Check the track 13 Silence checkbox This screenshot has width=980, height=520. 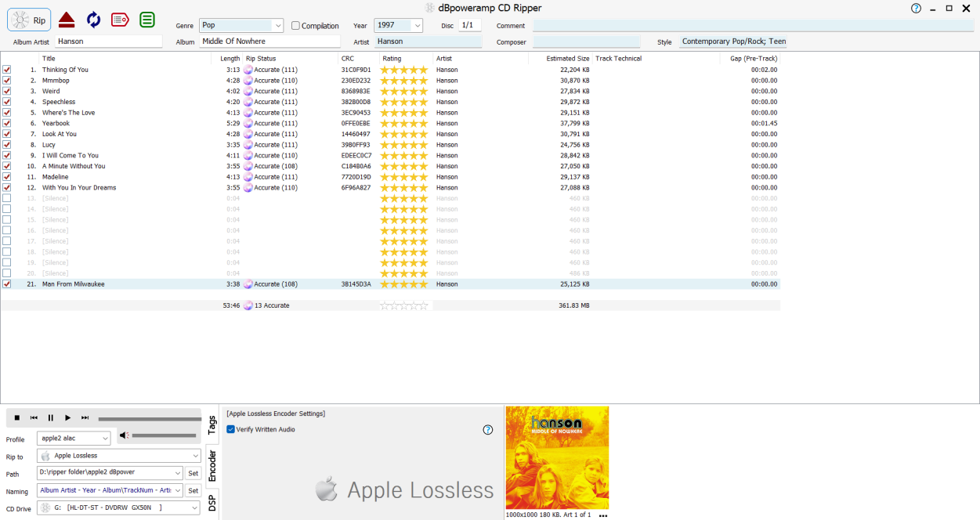[x=7, y=198]
